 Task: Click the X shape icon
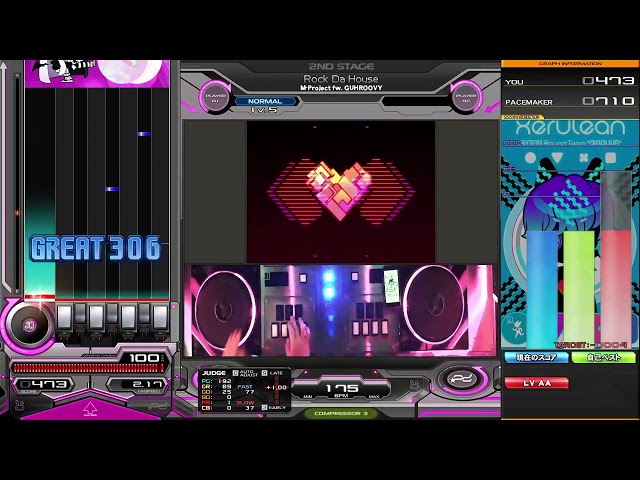click(584, 158)
